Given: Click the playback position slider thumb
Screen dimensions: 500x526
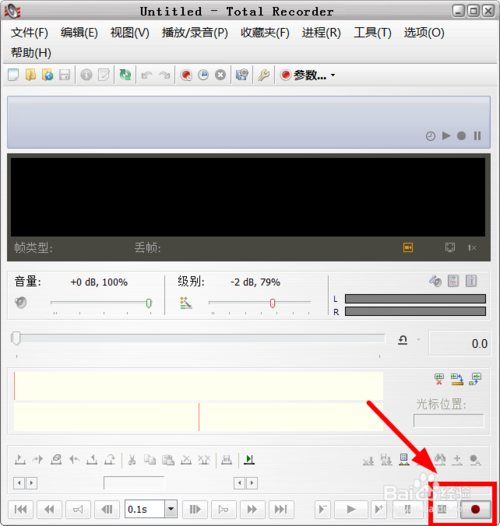Looking at the screenshot, I should coord(16,338).
